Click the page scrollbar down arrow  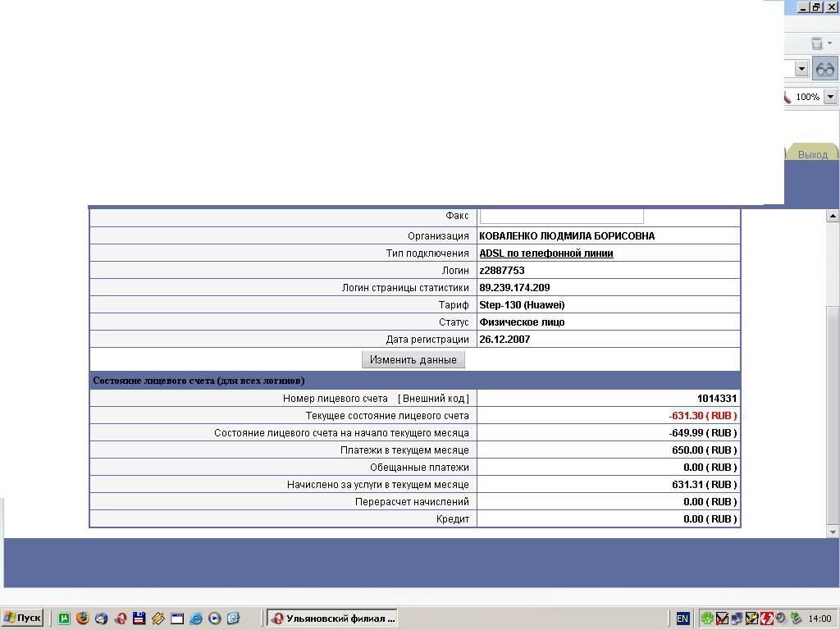(x=833, y=532)
